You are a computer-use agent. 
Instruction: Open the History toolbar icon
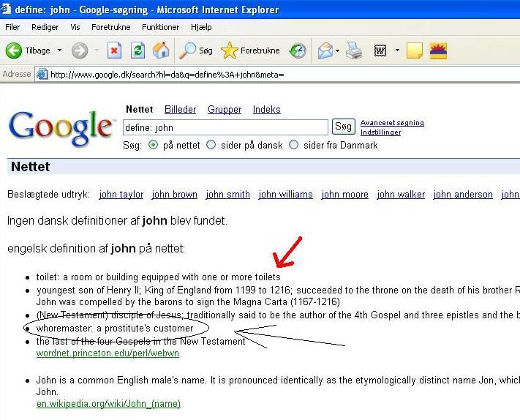coord(298,50)
